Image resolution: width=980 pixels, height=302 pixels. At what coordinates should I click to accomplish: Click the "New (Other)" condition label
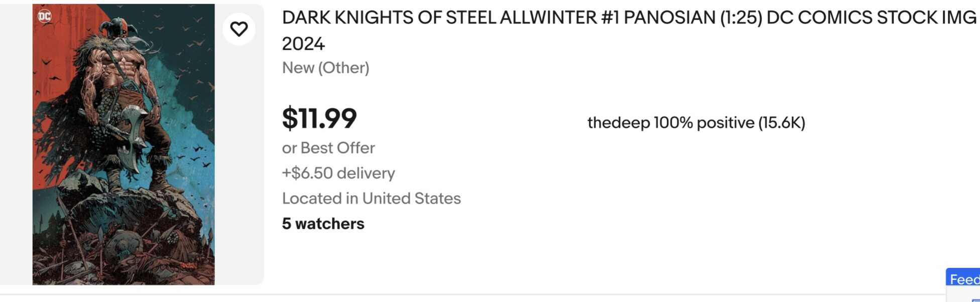coord(325,68)
